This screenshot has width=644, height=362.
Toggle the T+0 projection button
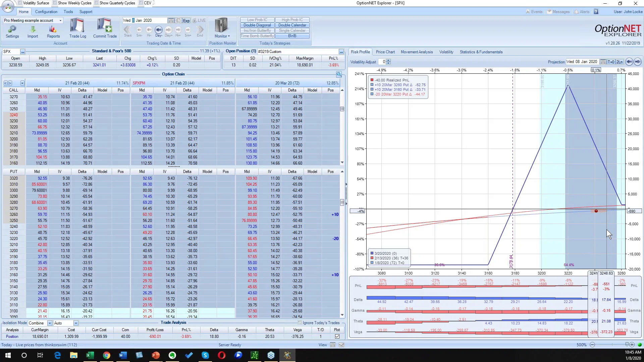point(611,62)
